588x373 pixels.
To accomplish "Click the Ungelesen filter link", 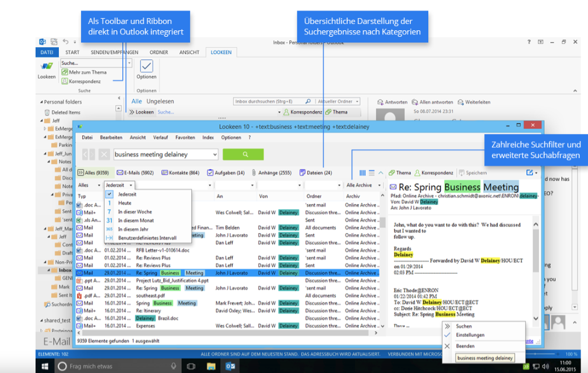I will click(x=160, y=101).
